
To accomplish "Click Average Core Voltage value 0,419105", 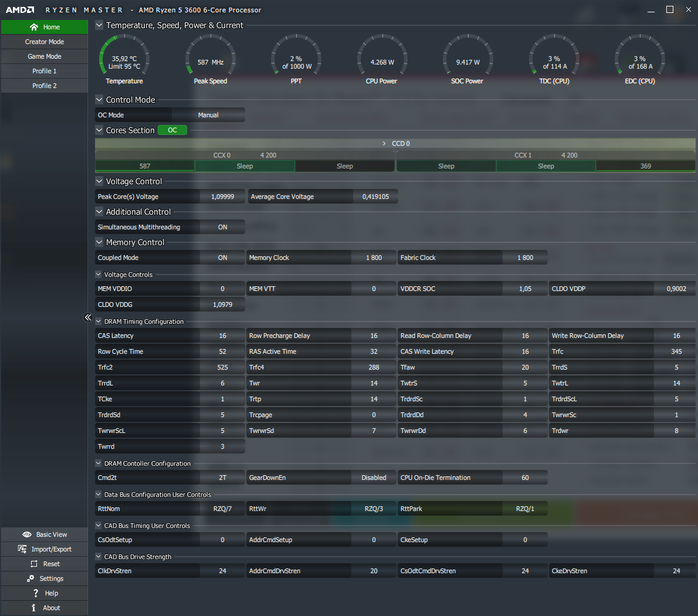I will pos(375,197).
